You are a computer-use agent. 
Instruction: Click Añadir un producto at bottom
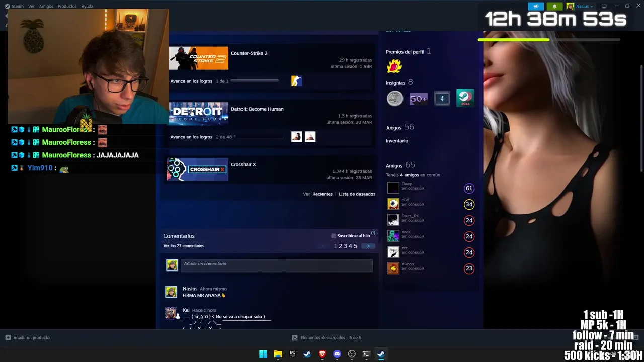pyautogui.click(x=28, y=338)
